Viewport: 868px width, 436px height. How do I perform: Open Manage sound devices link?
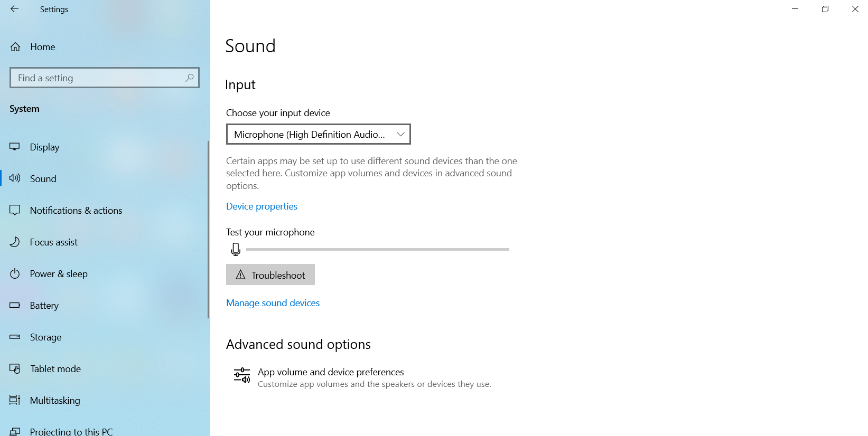pyautogui.click(x=273, y=303)
